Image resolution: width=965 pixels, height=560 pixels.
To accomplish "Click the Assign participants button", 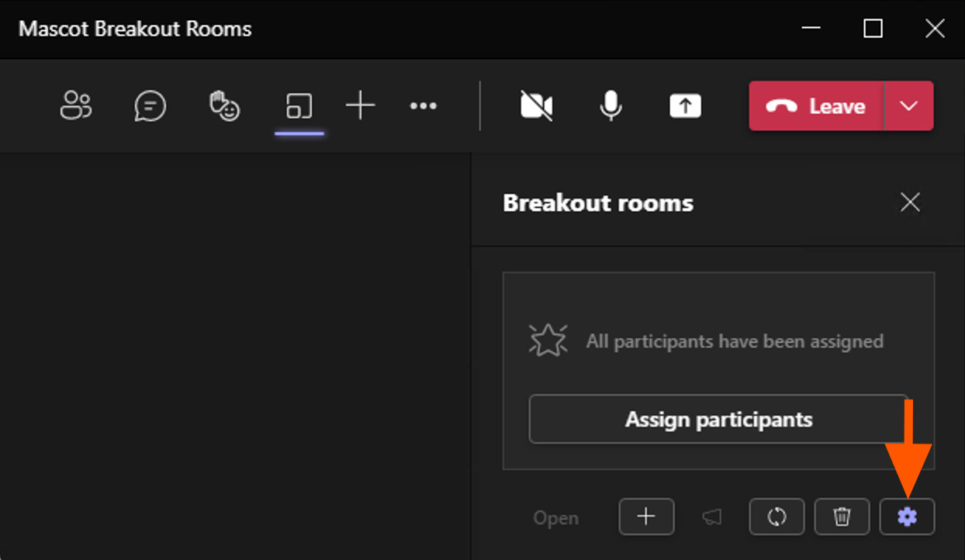I will tap(718, 420).
